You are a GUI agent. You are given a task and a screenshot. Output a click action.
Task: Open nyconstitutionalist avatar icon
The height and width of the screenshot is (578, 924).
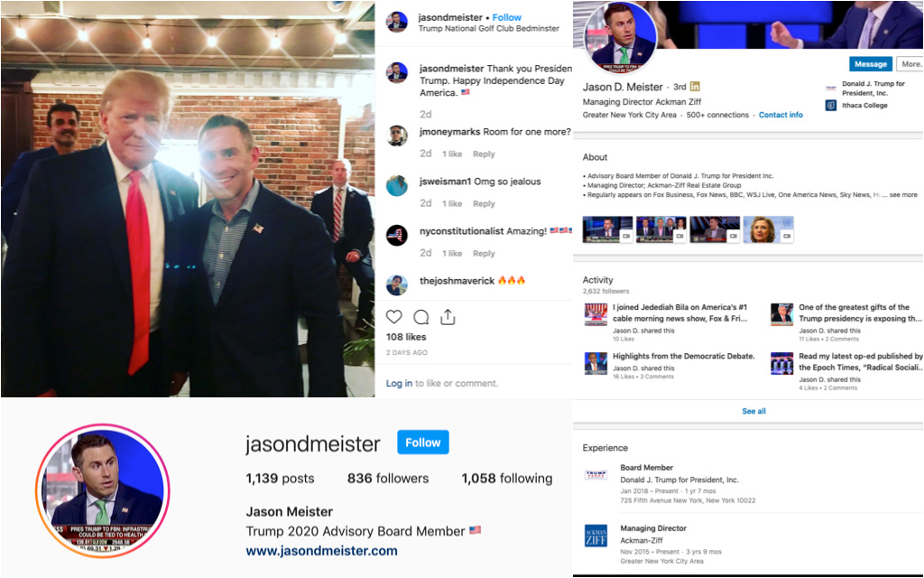point(397,236)
